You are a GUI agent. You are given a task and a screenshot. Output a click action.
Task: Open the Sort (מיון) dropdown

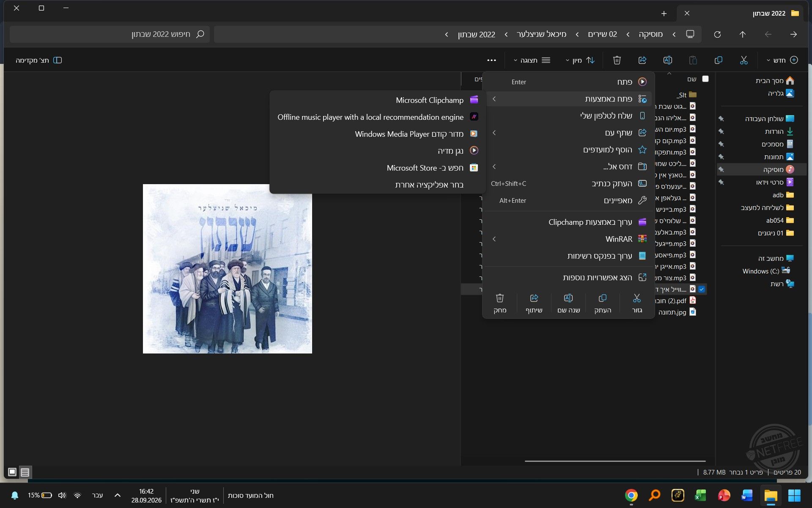(x=580, y=60)
